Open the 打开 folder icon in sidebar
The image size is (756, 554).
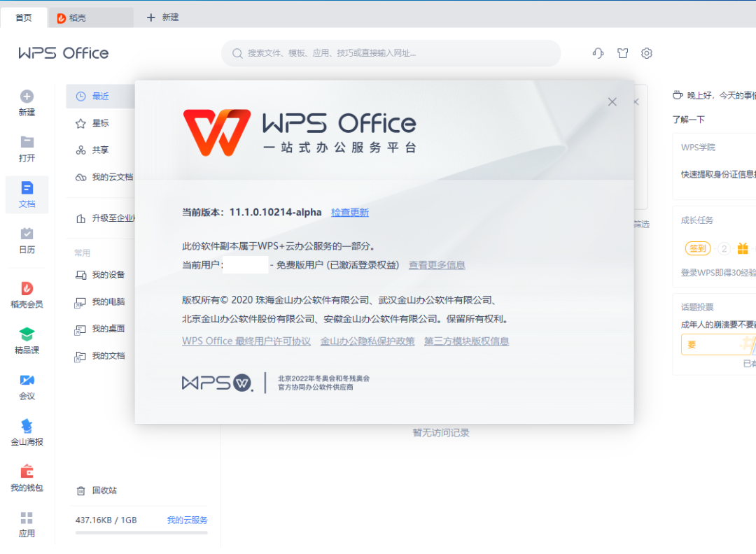click(x=27, y=142)
